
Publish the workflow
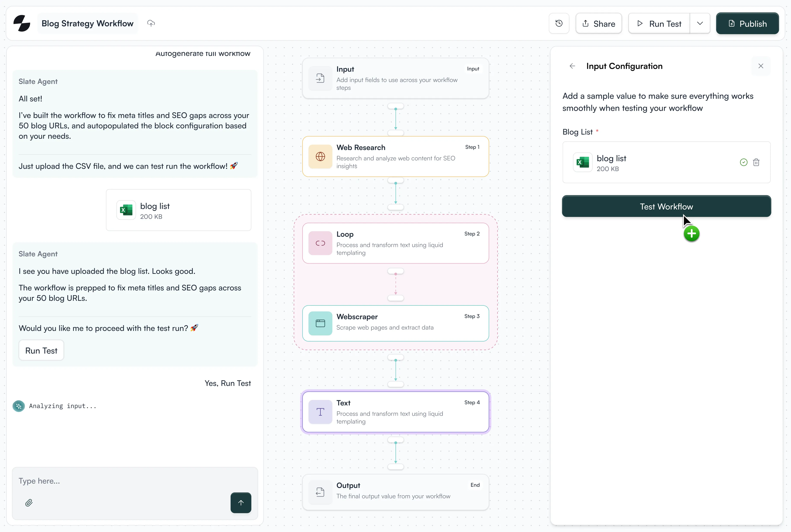tap(748, 23)
